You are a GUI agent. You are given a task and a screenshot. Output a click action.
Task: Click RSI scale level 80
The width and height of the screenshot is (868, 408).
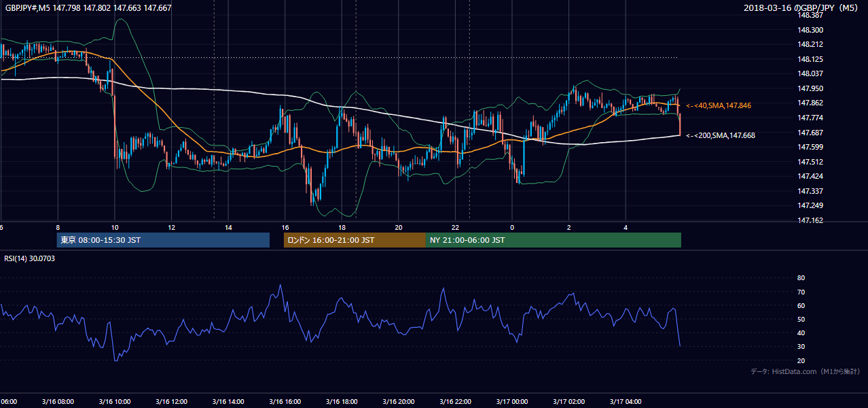coord(801,278)
